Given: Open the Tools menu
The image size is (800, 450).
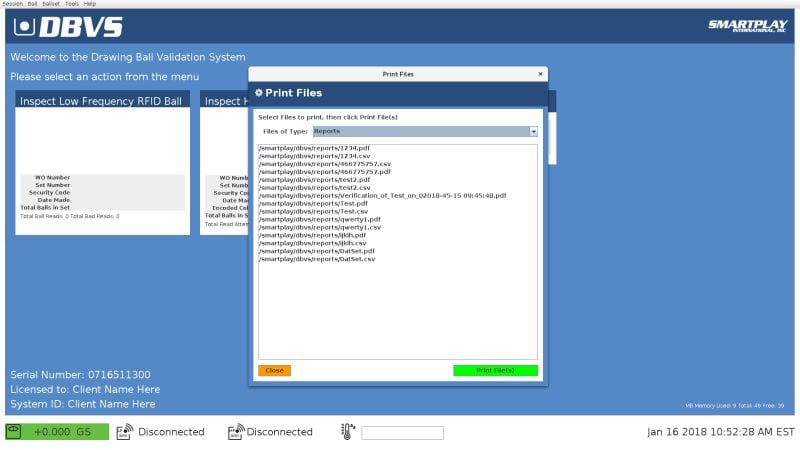Looking at the screenshot, I should 72,4.
